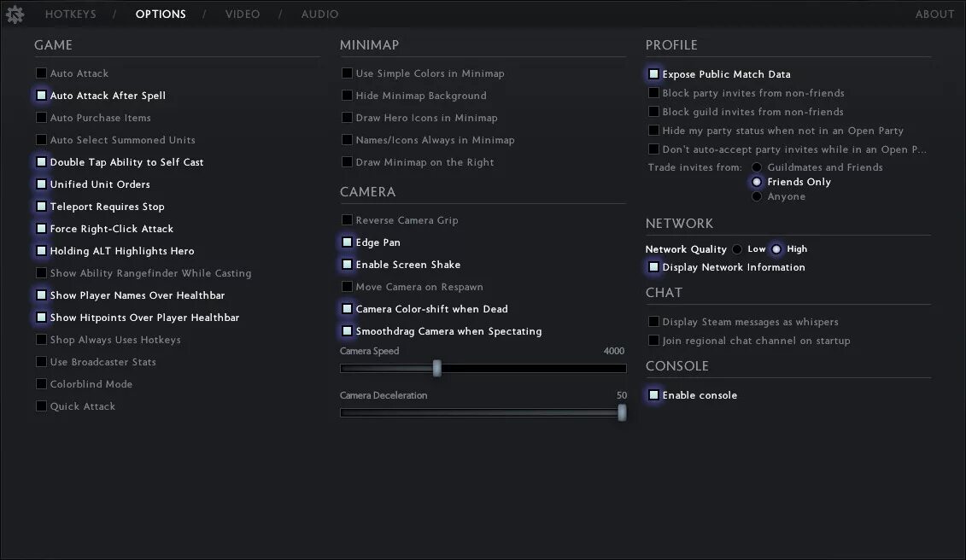Screen dimensions: 966x560
Task: Turn on Quick Attack
Action: coord(41,406)
